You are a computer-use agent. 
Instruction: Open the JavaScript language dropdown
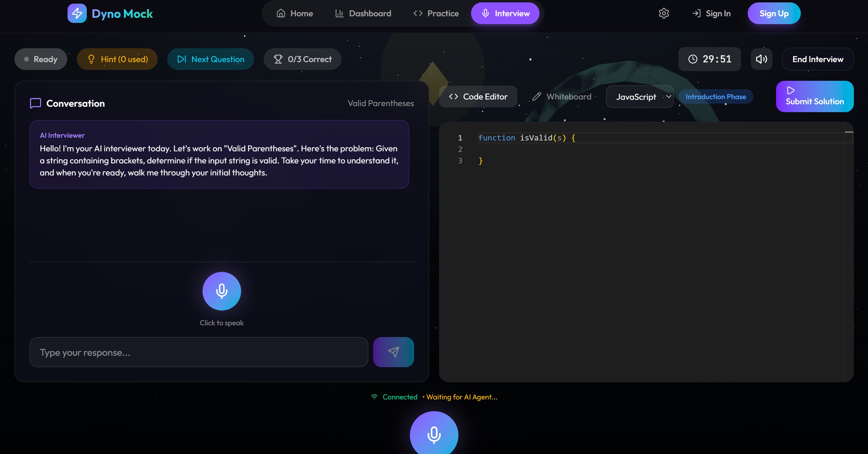640,97
